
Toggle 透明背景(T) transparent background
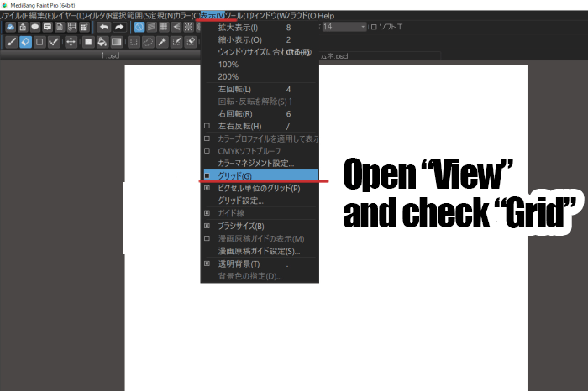point(260,264)
